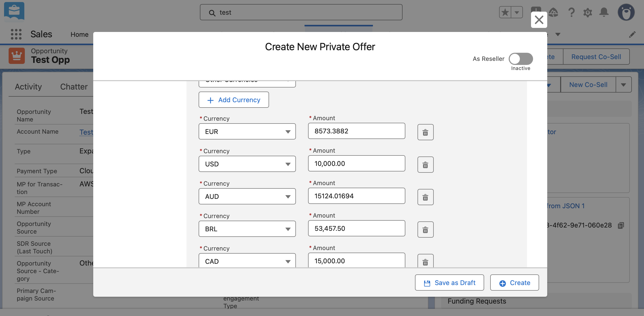Image resolution: width=644 pixels, height=316 pixels.
Task: Expand the BRL currency dropdown
Action: click(x=247, y=229)
